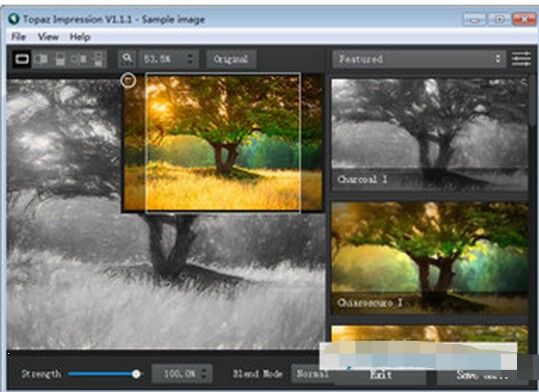Open the settings sliders panel icon
This screenshot has width=539, height=392.
521,59
